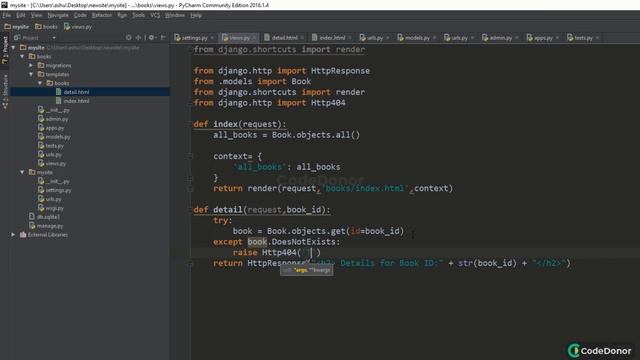640x360 pixels.
Task: Switch to the apps.py editor tab
Action: click(x=543, y=38)
